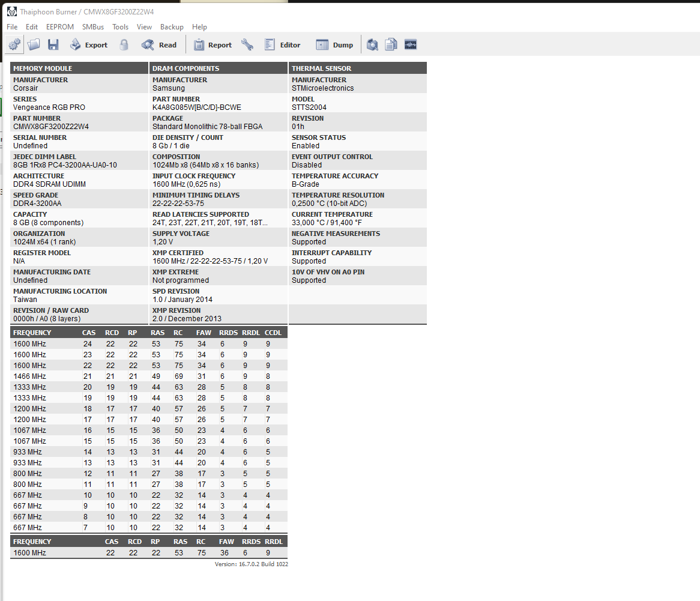Click the copy documents toolbar icon
Screen dimensions: 700x601
tap(391, 44)
